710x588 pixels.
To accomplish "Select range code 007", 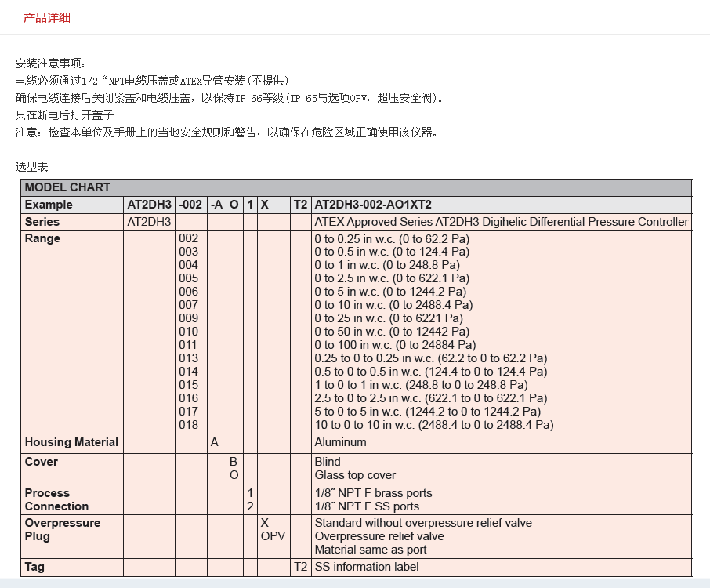I will 188,305.
